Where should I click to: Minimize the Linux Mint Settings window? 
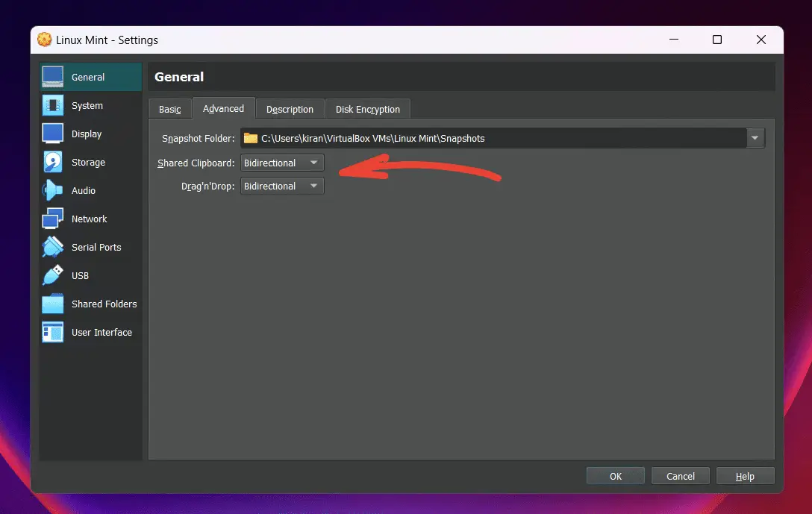tap(674, 40)
